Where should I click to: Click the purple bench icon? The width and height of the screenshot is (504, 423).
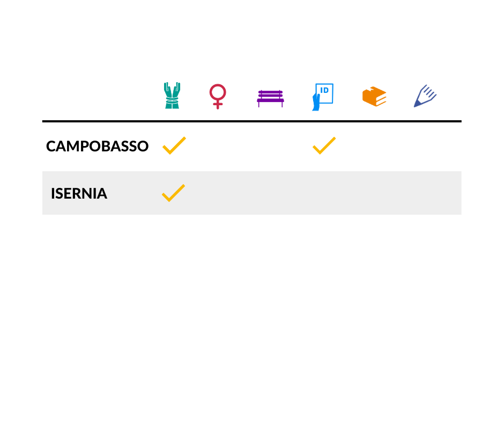click(x=270, y=99)
